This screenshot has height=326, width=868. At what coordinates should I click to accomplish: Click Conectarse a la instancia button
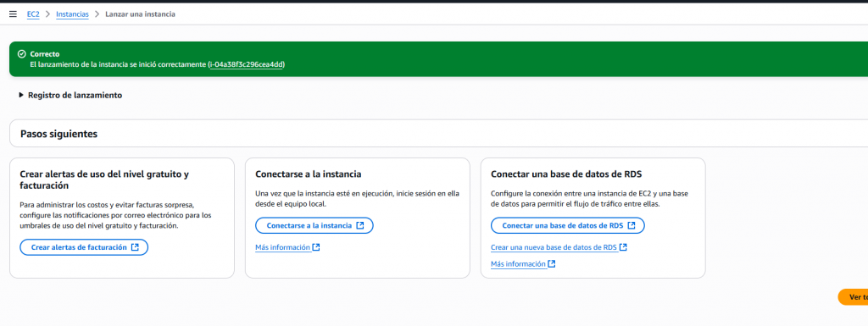point(314,225)
